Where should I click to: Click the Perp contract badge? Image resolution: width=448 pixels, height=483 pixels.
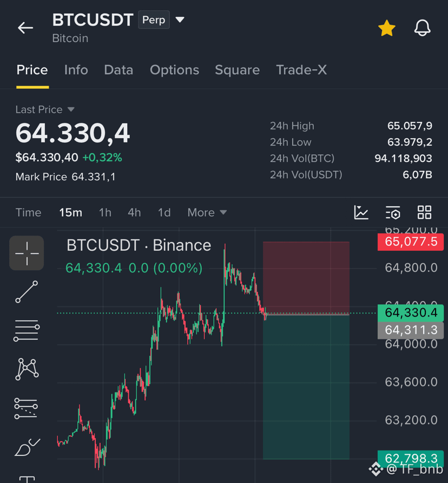pos(154,19)
